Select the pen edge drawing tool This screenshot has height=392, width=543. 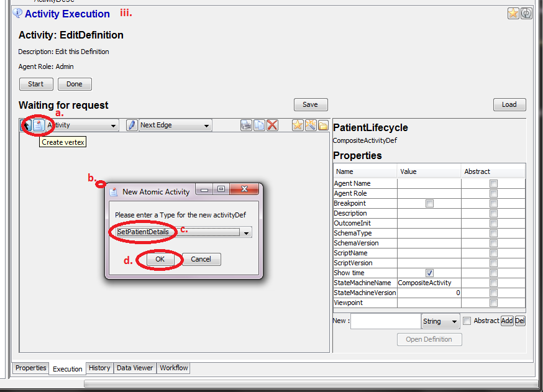[132, 125]
